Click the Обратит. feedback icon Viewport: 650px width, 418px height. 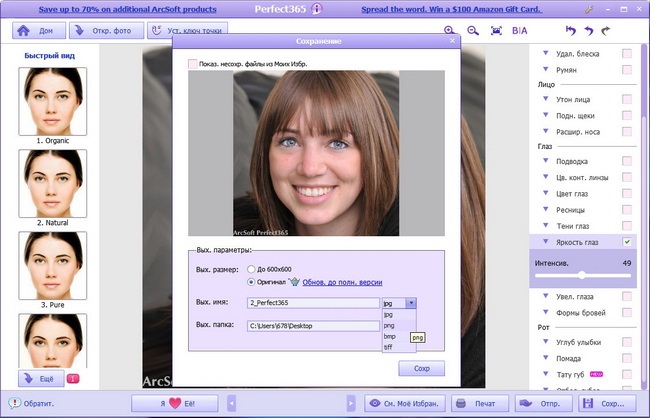point(15,403)
